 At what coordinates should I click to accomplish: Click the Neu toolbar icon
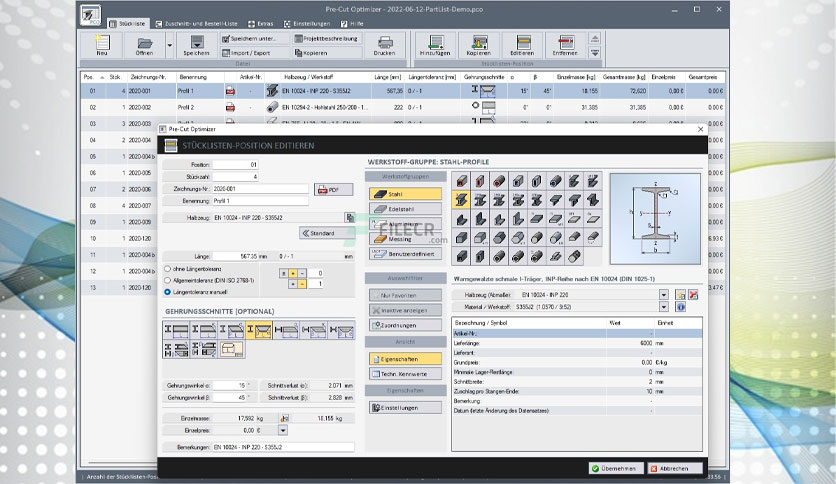coord(102,45)
